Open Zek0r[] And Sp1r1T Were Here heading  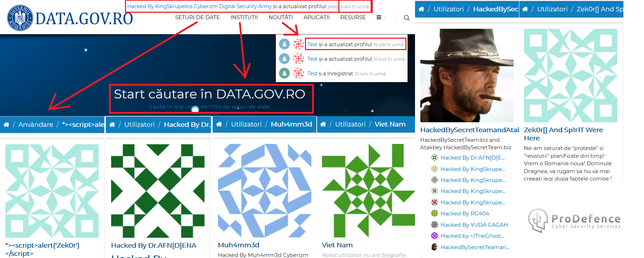click(563, 134)
